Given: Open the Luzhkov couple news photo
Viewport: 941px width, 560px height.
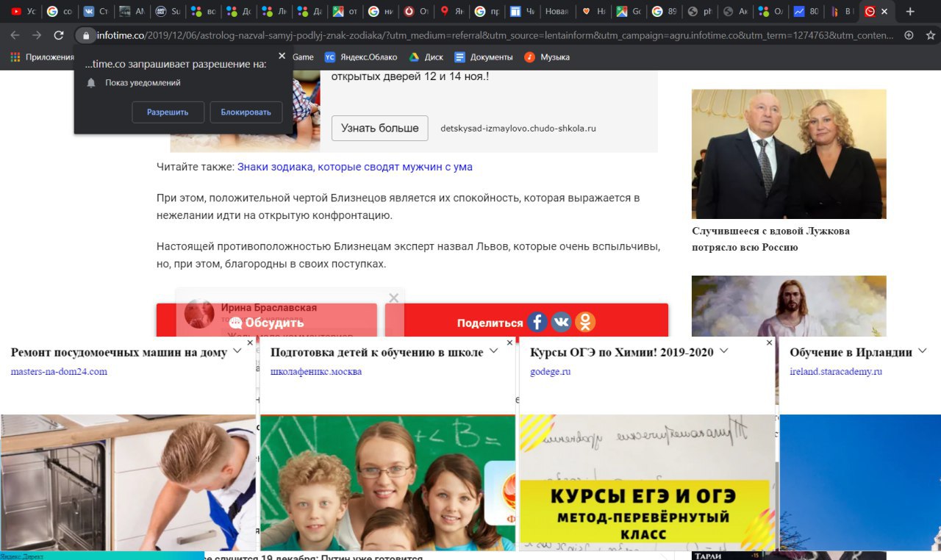Looking at the screenshot, I should coord(789,154).
